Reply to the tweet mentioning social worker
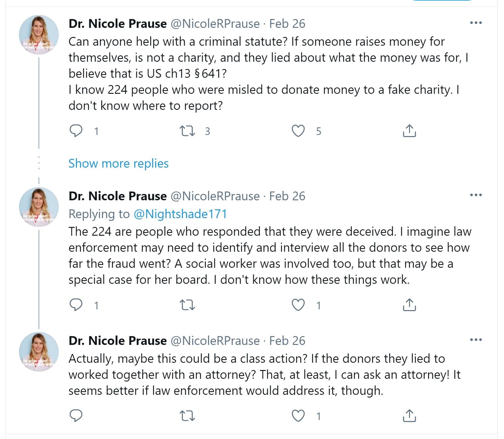This screenshot has width=504, height=439. pyautogui.click(x=76, y=305)
